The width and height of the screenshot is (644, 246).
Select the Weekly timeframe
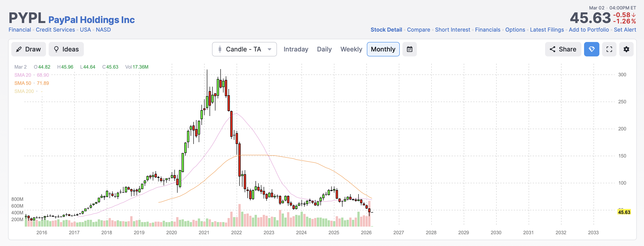coord(351,49)
